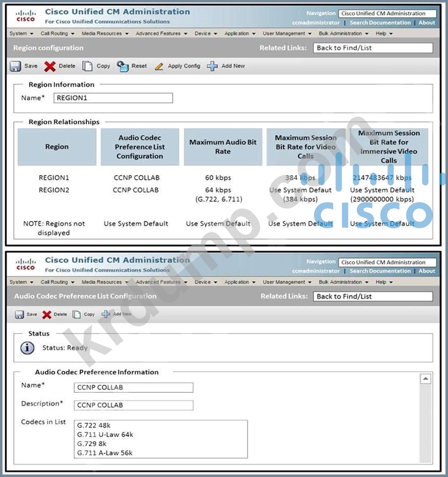Image resolution: width=448 pixels, height=477 pixels.
Task: Open the Navigation dropdown in the top header
Action: pyautogui.click(x=387, y=14)
